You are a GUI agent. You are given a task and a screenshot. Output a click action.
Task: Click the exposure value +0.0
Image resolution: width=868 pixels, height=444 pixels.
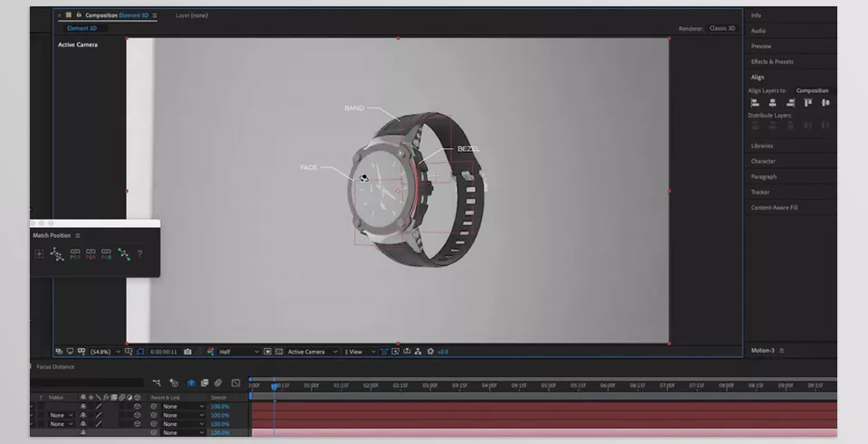click(443, 352)
